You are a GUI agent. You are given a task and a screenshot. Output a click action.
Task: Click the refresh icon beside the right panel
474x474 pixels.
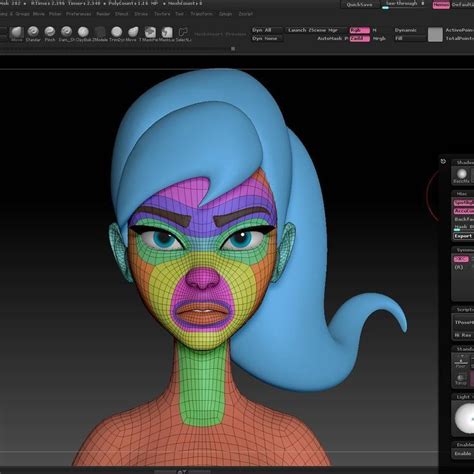pos(443,161)
